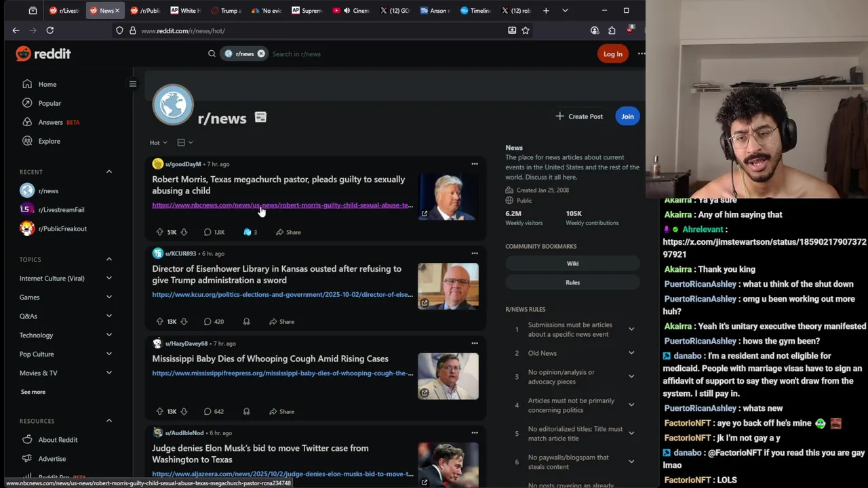Click Create Post button
This screenshot has width=868, height=488.
579,117
